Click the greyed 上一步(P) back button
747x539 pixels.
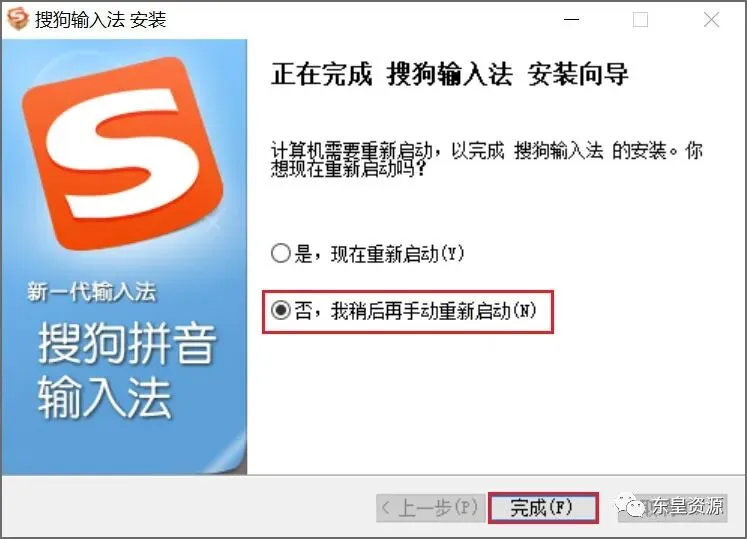431,508
